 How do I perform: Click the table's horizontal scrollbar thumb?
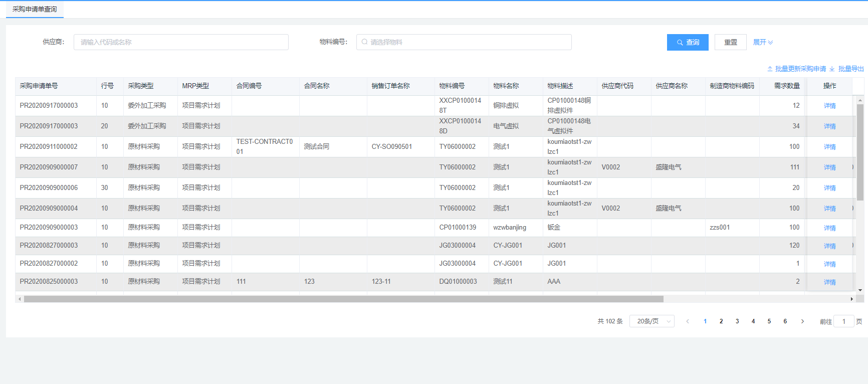[x=343, y=299]
